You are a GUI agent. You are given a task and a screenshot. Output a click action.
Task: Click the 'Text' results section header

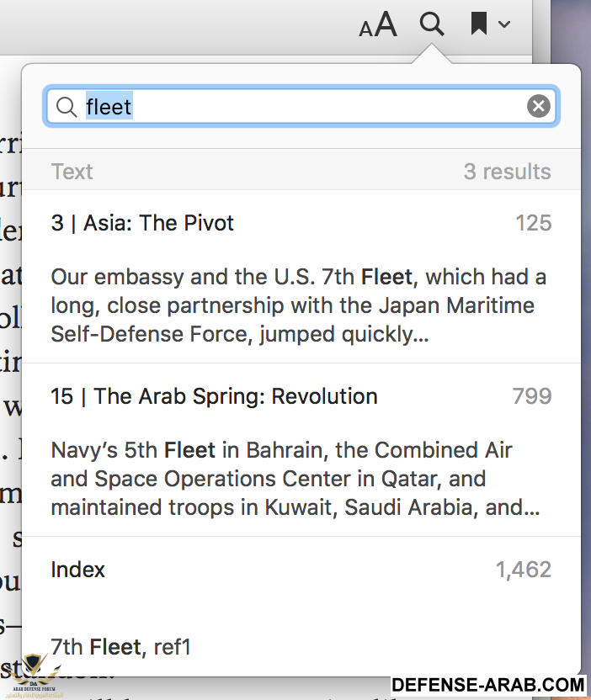coord(72,172)
